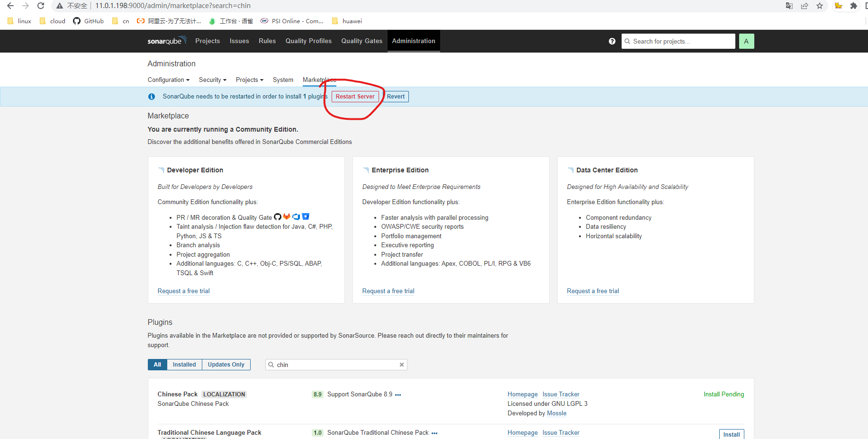Open Rules in top navigation
The width and height of the screenshot is (868, 439).
(x=267, y=41)
